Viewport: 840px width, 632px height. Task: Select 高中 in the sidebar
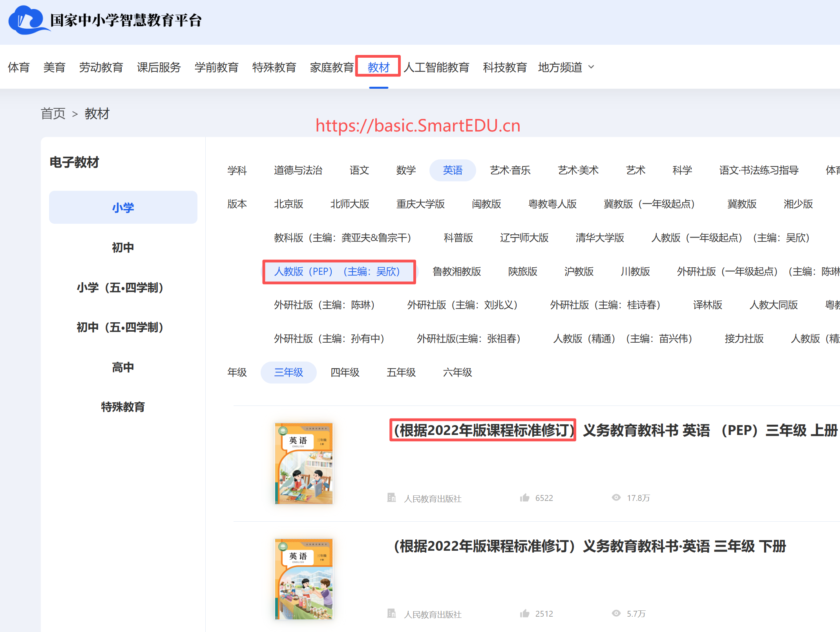pos(123,367)
